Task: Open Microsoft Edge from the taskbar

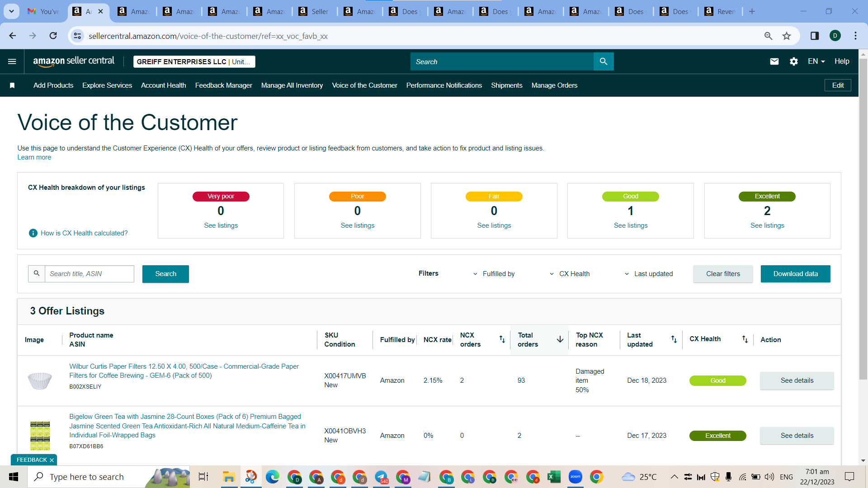Action: pos(272,477)
